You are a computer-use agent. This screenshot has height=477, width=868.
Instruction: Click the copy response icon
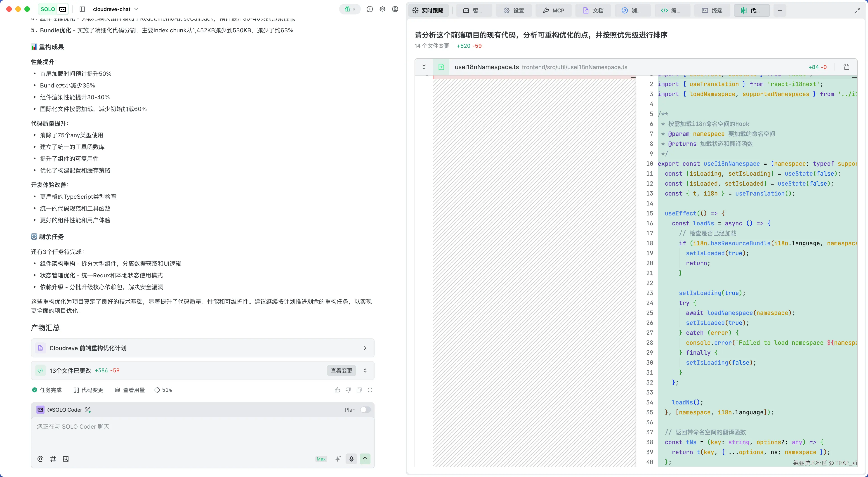tap(359, 390)
